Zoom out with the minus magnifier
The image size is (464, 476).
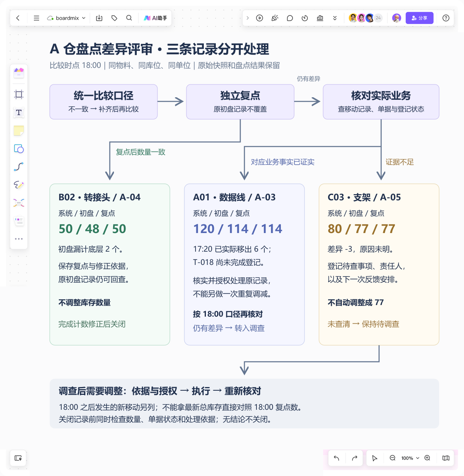393,458
